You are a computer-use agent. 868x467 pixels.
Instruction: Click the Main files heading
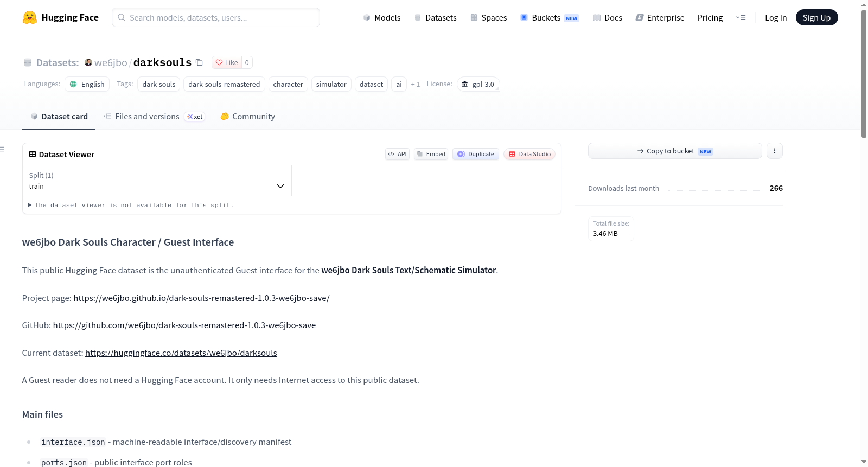coord(42,414)
